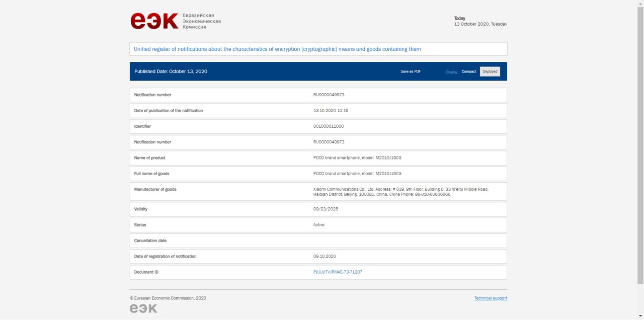Switch display to Deployed view
Image resolution: width=644 pixels, height=320 pixels.
(x=490, y=71)
